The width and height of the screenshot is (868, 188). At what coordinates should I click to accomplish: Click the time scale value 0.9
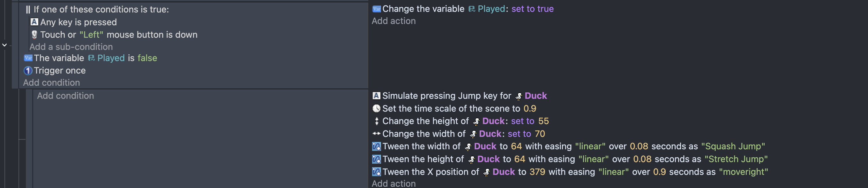[530, 108]
